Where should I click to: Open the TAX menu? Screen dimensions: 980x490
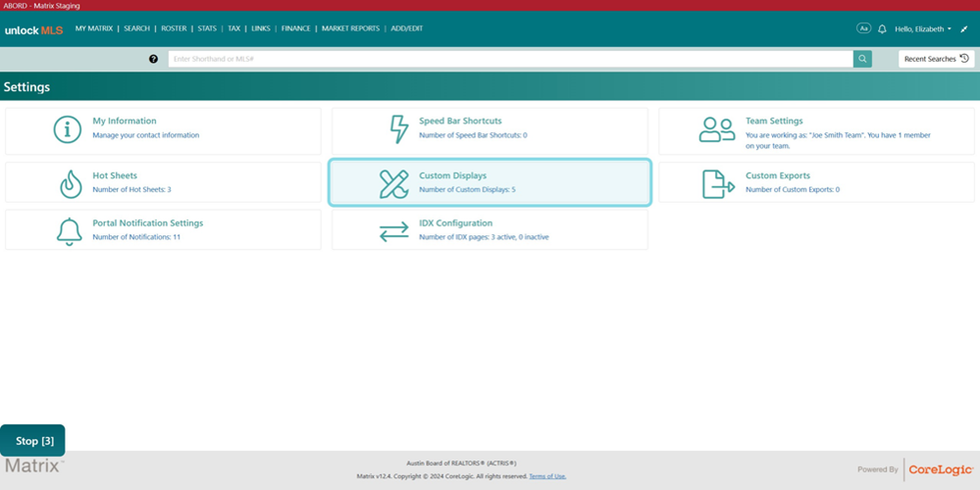tap(234, 28)
